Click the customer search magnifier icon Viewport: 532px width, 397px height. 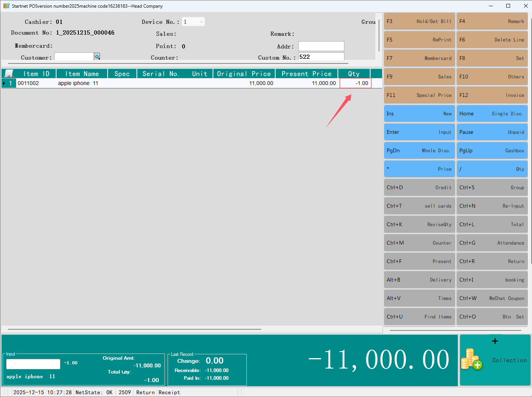pyautogui.click(x=97, y=57)
